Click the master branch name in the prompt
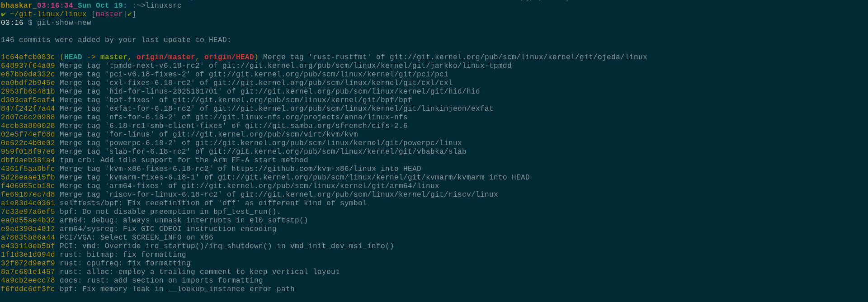 109,14
